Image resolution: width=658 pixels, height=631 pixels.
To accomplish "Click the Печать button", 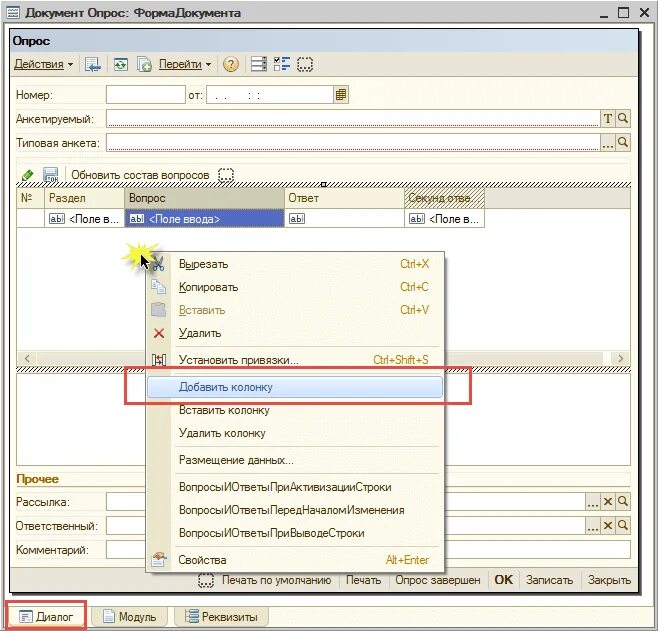I will click(x=363, y=580).
